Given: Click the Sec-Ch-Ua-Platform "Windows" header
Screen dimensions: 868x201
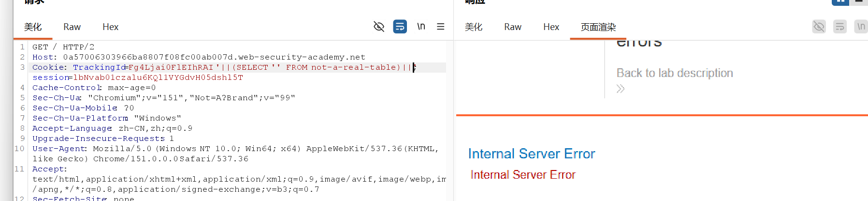Looking at the screenshot, I should (x=107, y=118).
